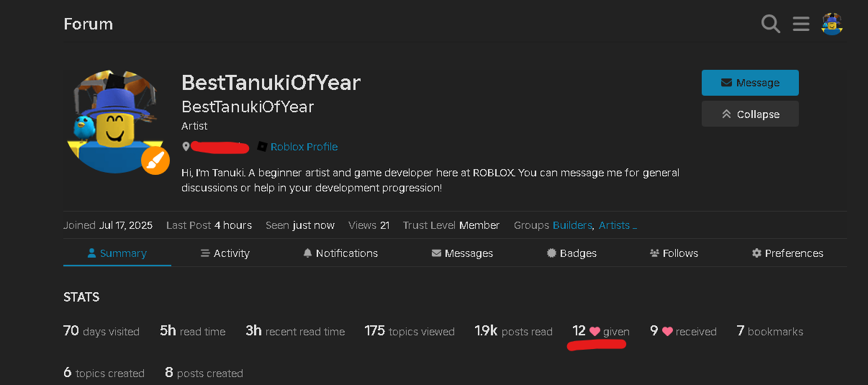Collapse the profile details
The height and width of the screenshot is (385, 868).
[750, 114]
